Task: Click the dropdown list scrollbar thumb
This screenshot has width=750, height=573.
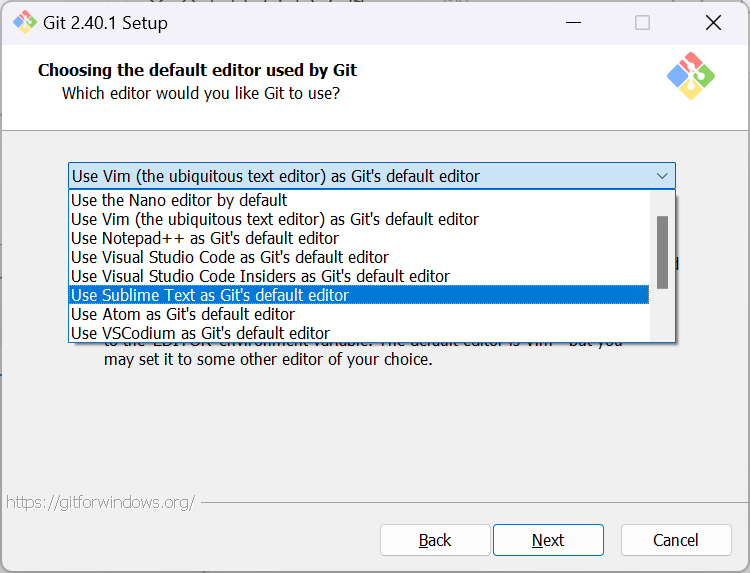Action: (662, 253)
